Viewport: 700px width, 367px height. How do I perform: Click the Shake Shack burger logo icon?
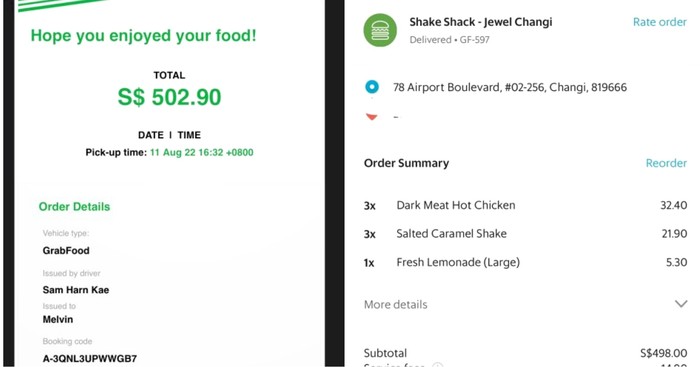(380, 30)
